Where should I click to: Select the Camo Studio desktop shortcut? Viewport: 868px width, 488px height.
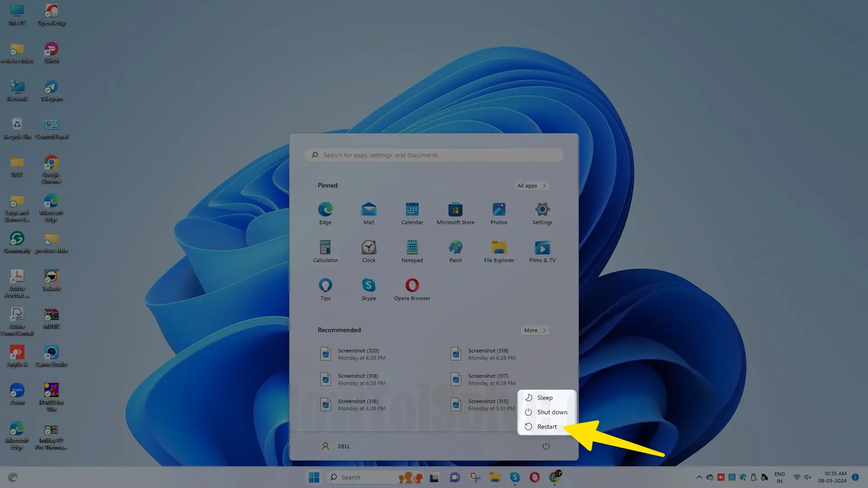[51, 357]
